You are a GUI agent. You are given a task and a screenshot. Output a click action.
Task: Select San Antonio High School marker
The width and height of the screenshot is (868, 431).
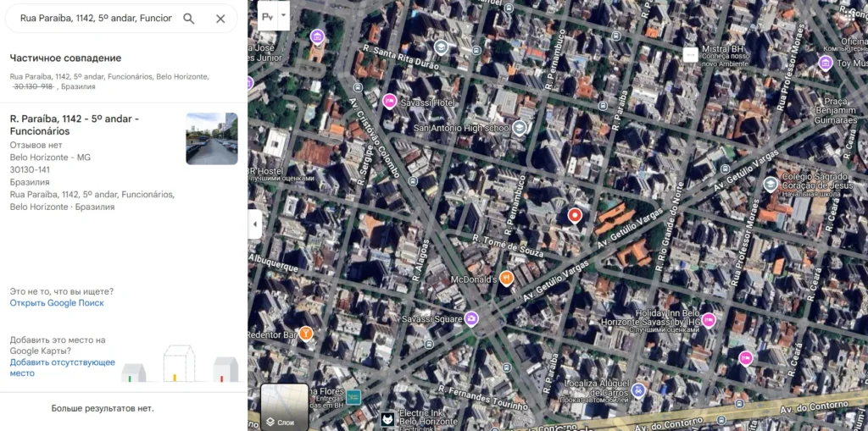(x=520, y=128)
